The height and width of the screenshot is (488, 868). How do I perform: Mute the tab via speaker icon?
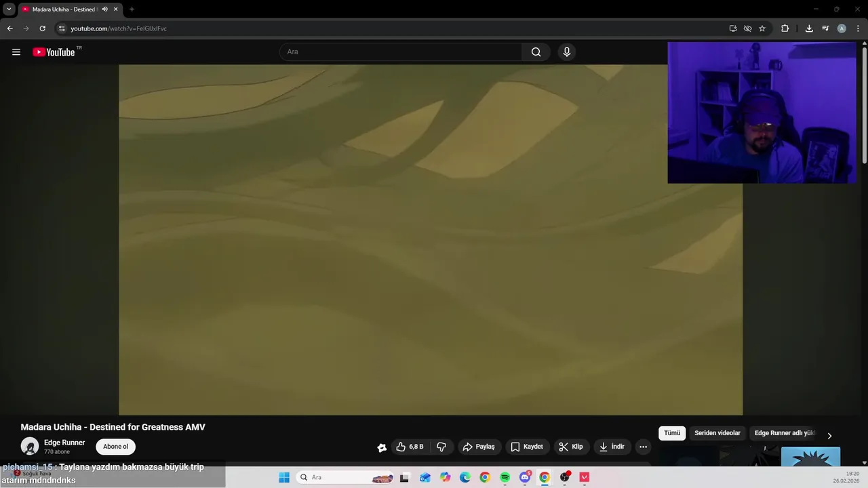coord(104,9)
